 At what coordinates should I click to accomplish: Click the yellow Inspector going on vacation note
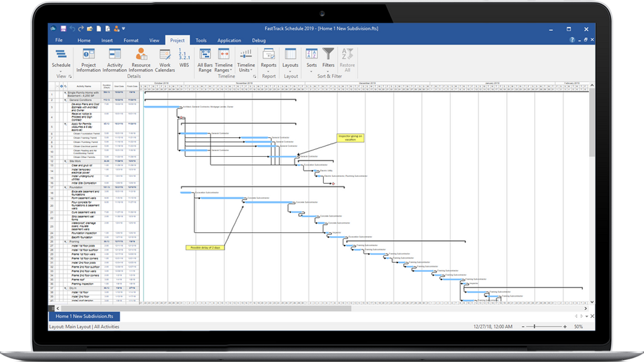point(350,138)
